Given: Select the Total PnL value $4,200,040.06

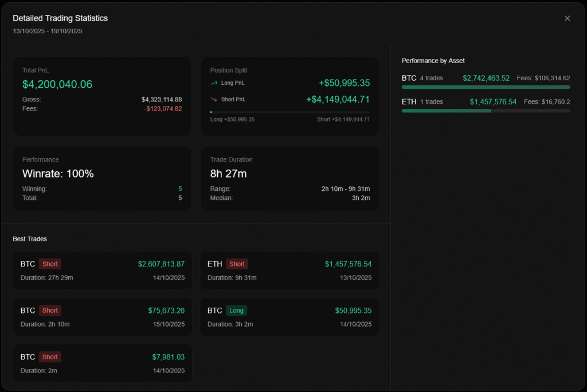Looking at the screenshot, I should 57,84.
